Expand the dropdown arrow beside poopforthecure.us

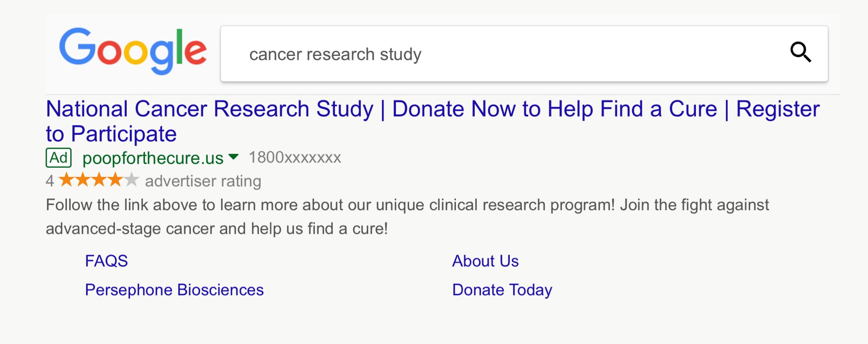[233, 157]
